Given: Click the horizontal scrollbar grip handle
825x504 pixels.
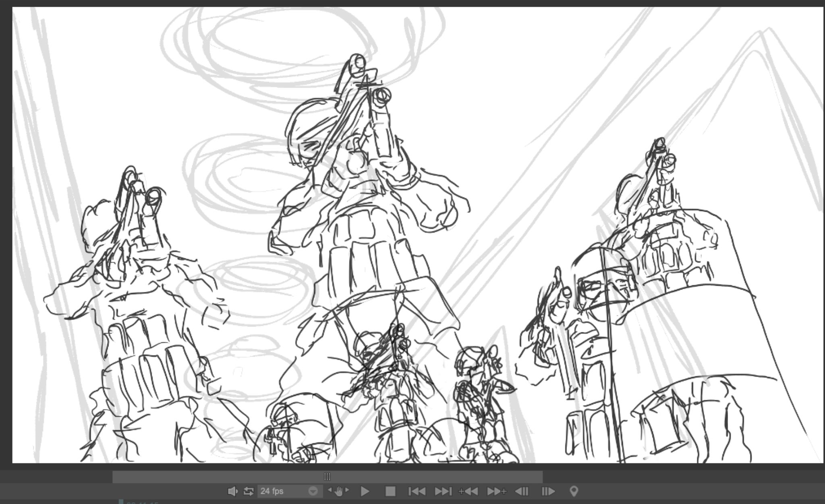Looking at the screenshot, I should (x=327, y=477).
